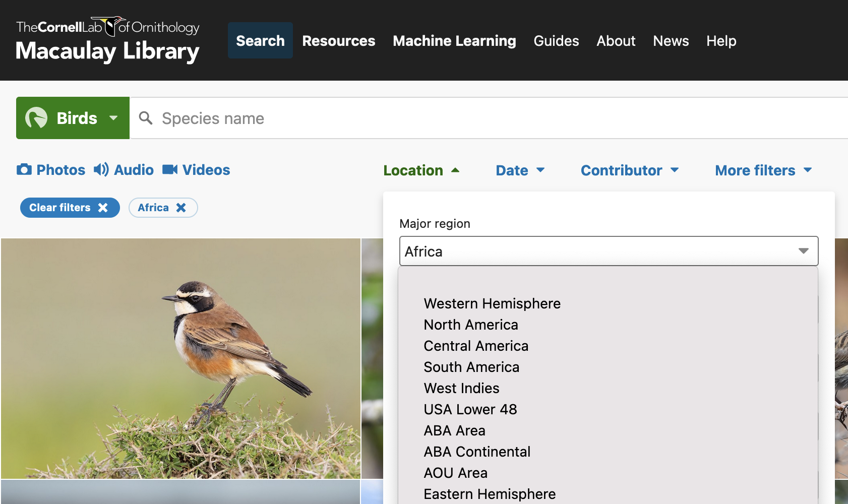848x504 pixels.
Task: Switch to the Search tab
Action: click(260, 40)
